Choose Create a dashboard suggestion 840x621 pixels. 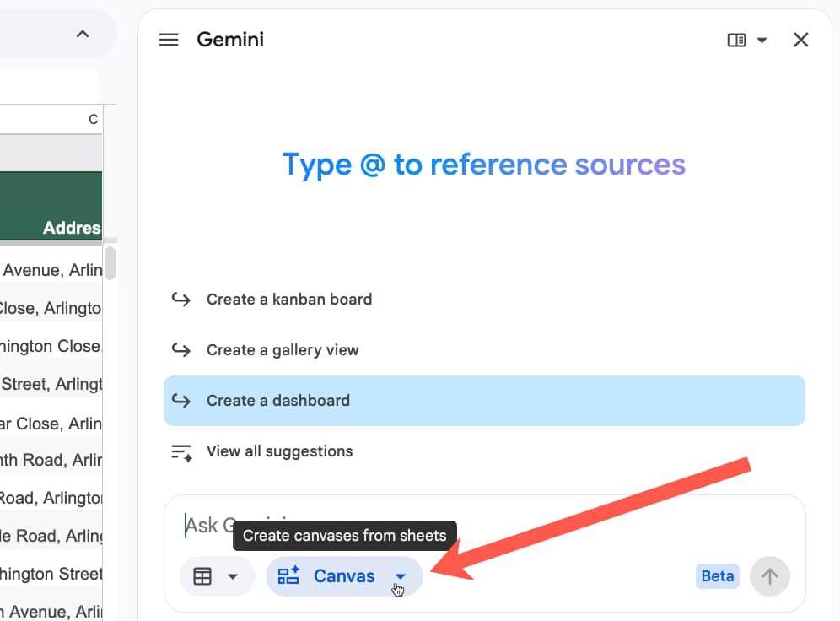(x=484, y=401)
